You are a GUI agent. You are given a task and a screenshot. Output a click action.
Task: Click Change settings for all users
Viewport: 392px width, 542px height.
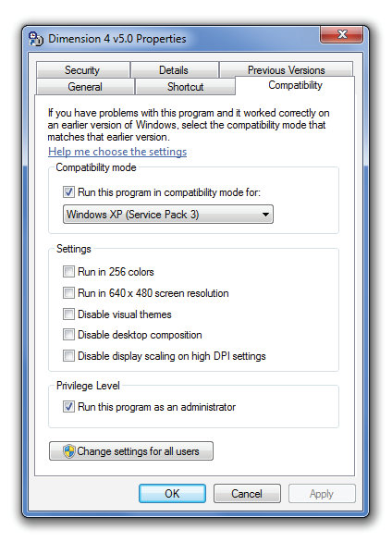[x=131, y=451]
